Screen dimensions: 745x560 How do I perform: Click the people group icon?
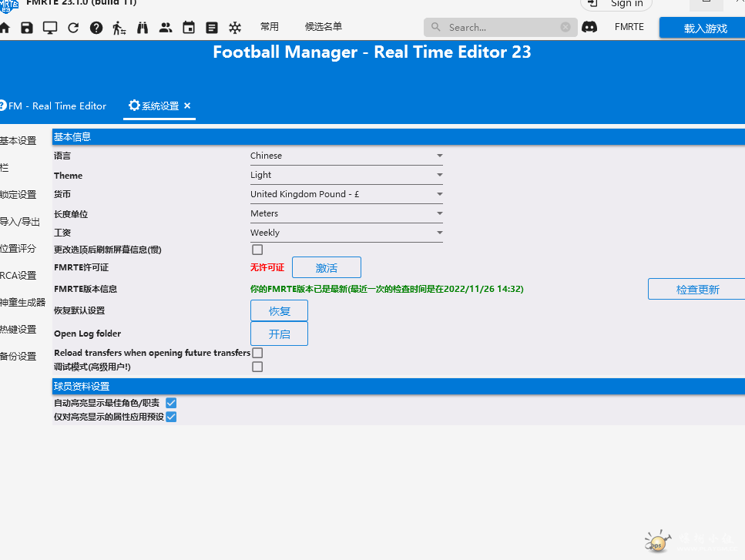(x=166, y=28)
